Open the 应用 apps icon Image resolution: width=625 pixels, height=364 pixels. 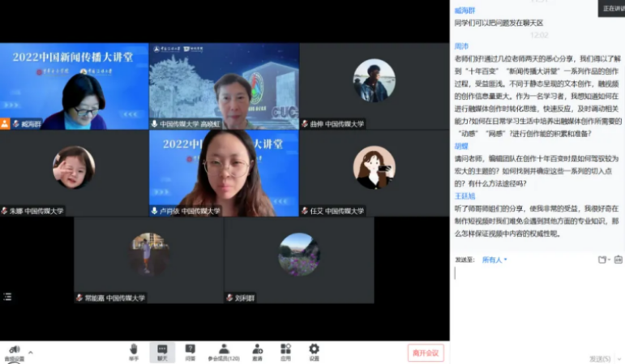tap(285, 350)
